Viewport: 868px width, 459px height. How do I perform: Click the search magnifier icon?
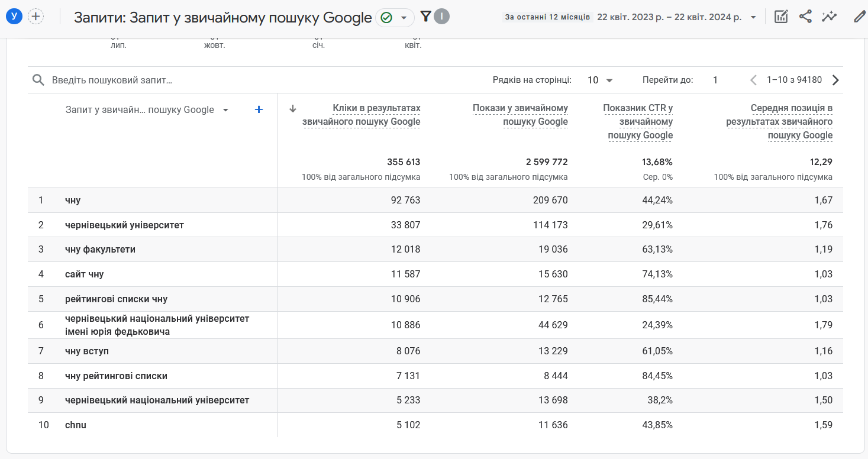(x=38, y=80)
